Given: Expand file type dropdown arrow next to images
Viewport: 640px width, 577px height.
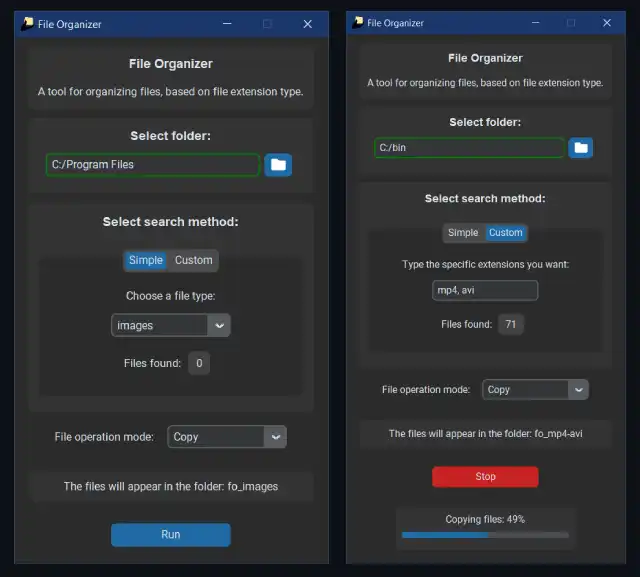Looking at the screenshot, I should tap(219, 325).
